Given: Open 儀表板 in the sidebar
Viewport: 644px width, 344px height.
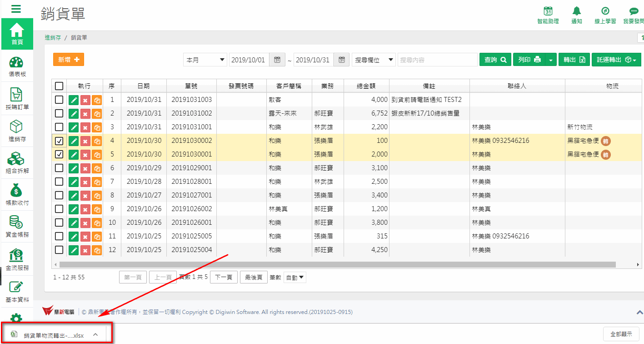Looking at the screenshot, I should click(x=17, y=66).
